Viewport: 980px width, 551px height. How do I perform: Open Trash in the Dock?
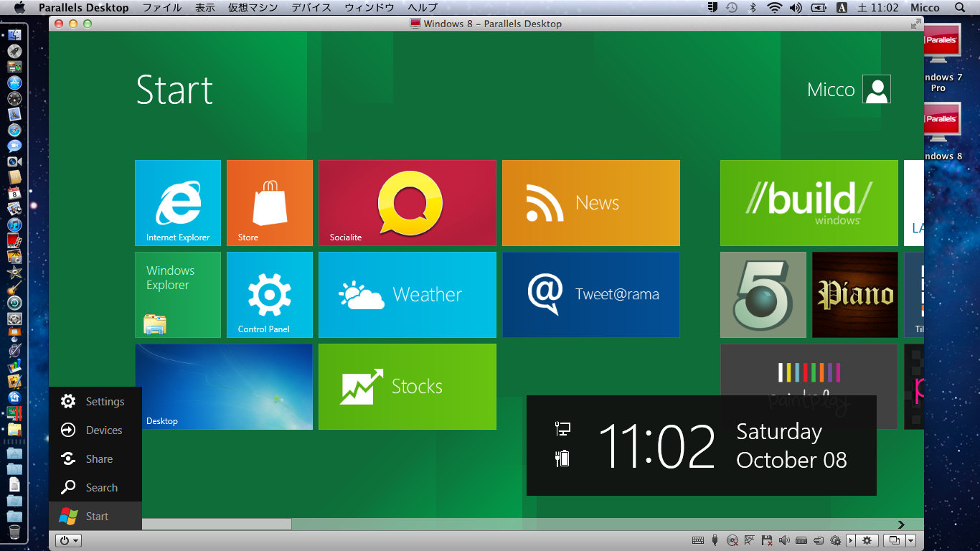coord(14,532)
